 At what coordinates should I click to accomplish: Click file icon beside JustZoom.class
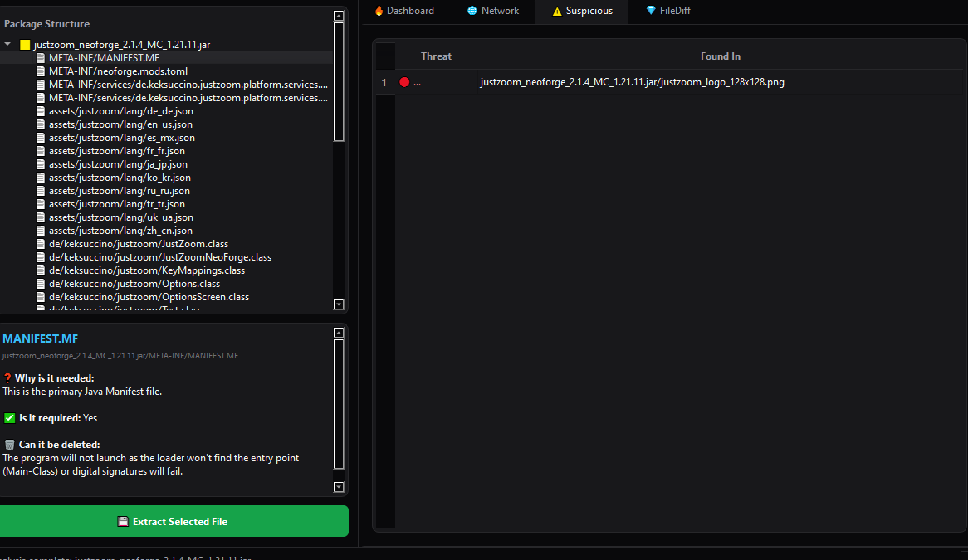[x=41, y=244]
